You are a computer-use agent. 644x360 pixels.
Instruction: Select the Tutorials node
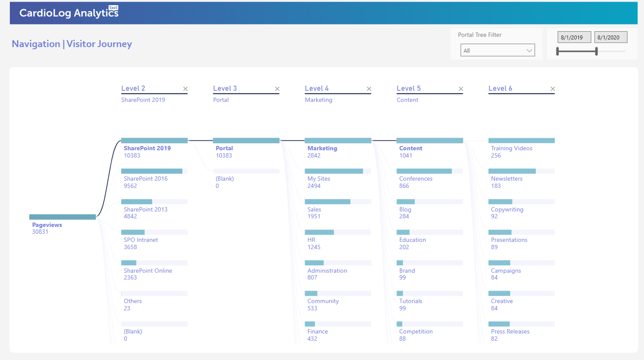pos(430,294)
